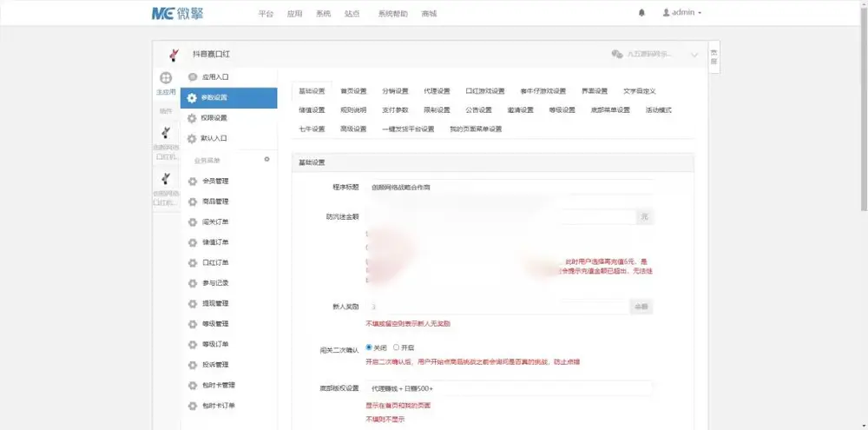
Task: Switch to the 代理设置 tab
Action: click(x=437, y=91)
